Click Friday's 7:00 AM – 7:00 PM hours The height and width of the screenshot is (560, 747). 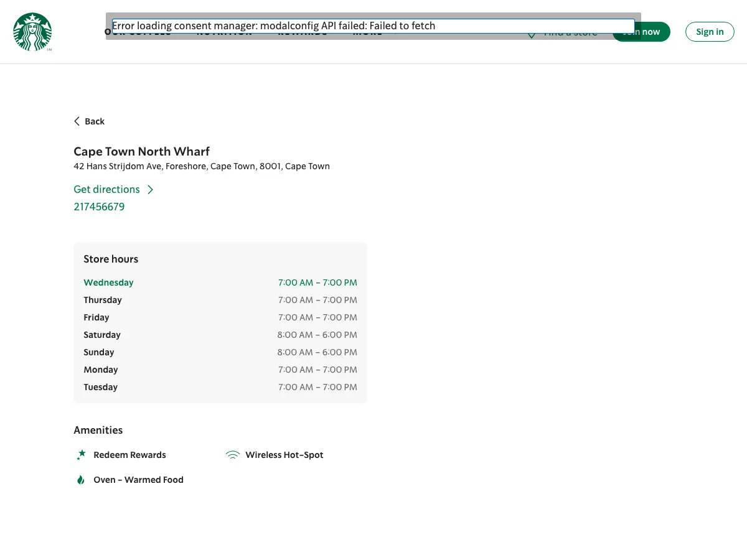[317, 317]
